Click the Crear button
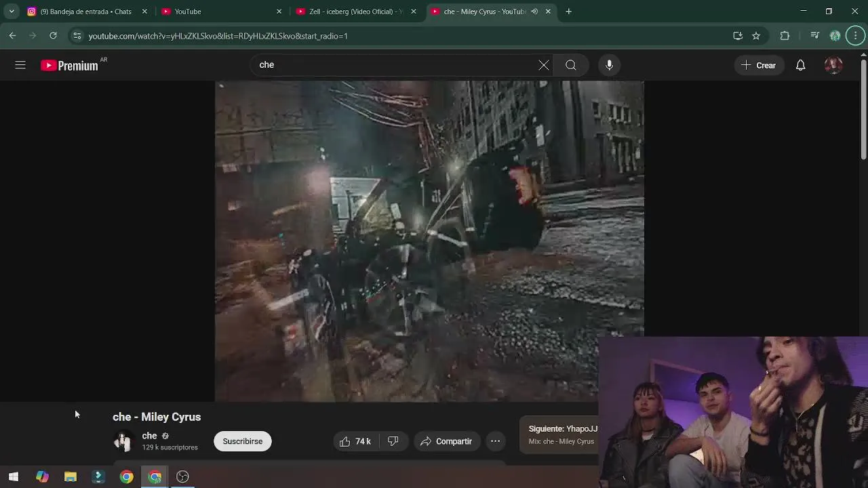This screenshot has width=868, height=488. pos(759,65)
